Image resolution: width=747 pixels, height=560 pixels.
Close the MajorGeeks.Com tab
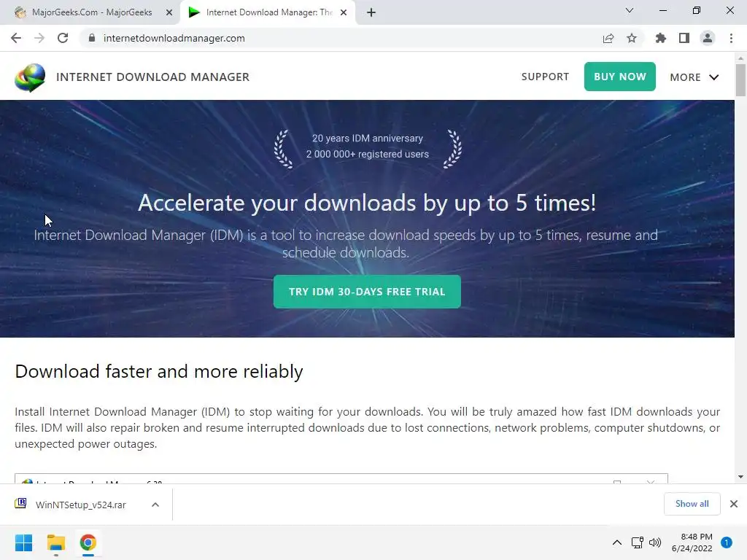[x=169, y=12]
